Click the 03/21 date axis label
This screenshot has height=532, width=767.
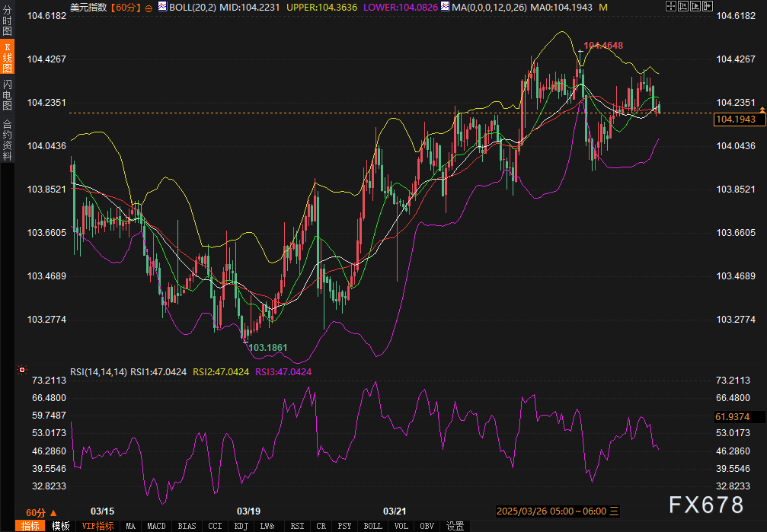pos(395,511)
